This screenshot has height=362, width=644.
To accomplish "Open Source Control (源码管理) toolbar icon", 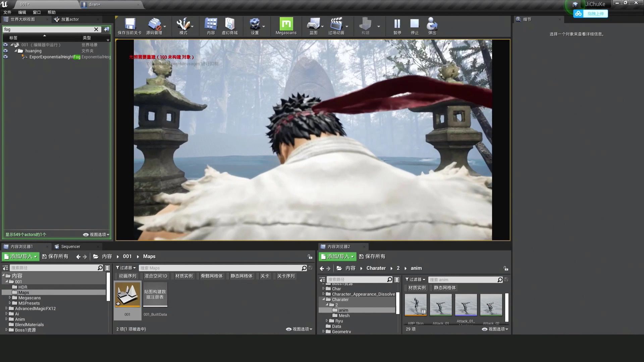I will point(154,26).
